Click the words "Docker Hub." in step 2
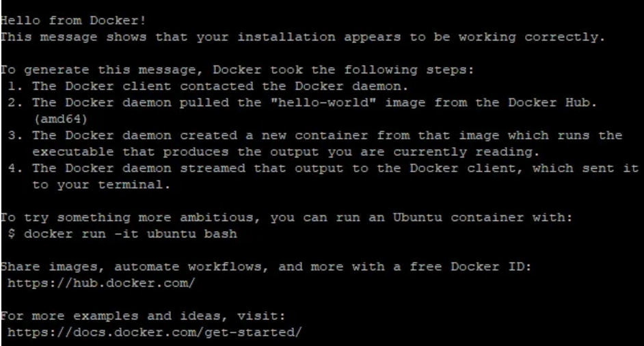This screenshot has height=346, width=644. 552,103
